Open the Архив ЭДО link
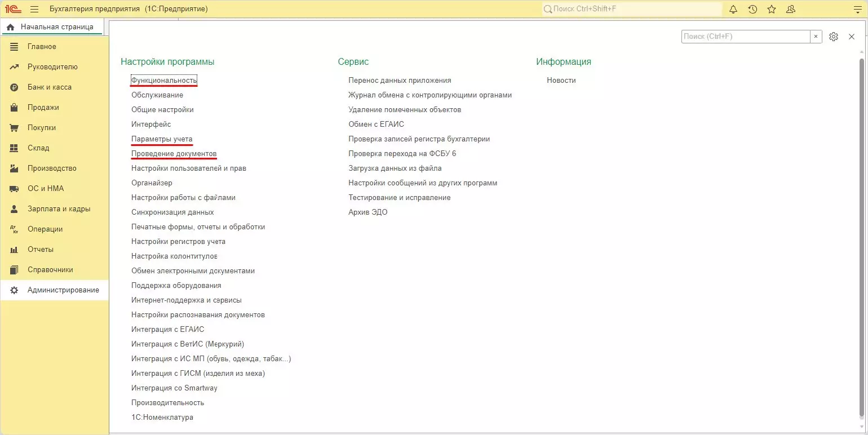868x435 pixels. [367, 212]
